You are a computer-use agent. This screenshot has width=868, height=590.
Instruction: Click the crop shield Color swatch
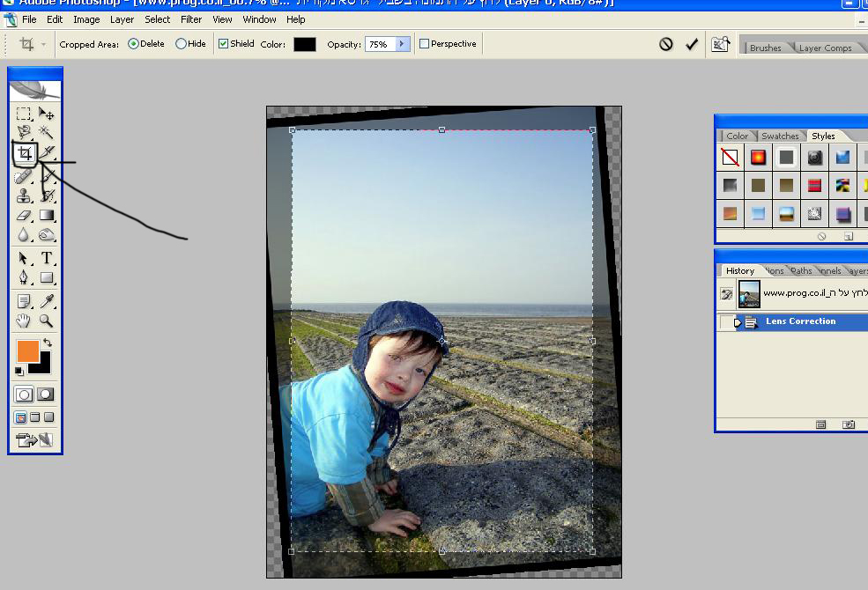pos(304,44)
